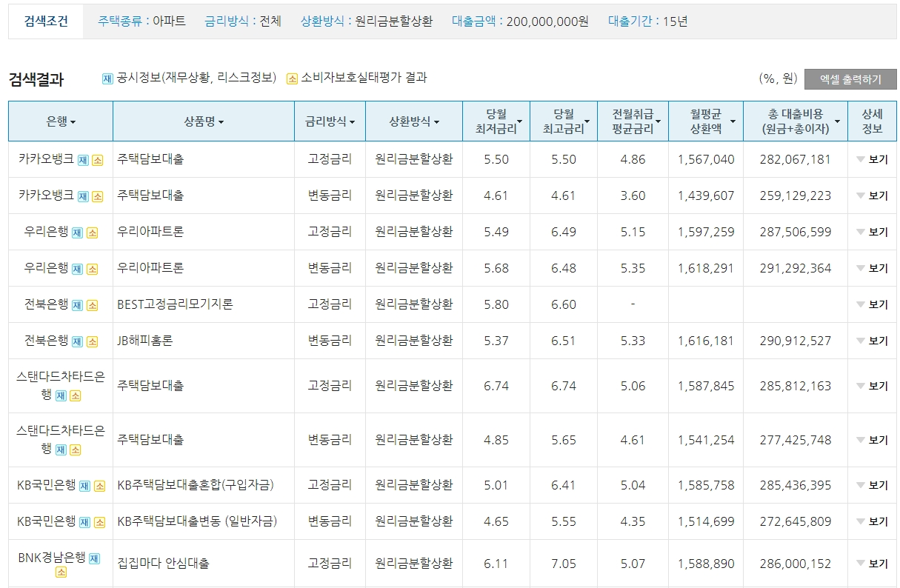Expand 보기 for 스탠다드차타드은행 변동금리 row
Image resolution: width=900 pixels, height=588 pixels.
tap(872, 441)
